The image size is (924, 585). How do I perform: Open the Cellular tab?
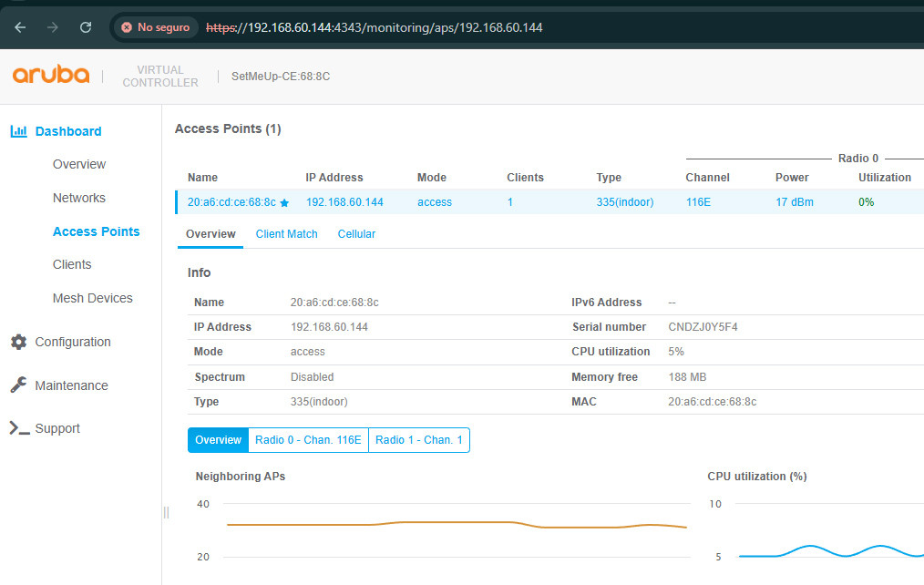tap(356, 234)
